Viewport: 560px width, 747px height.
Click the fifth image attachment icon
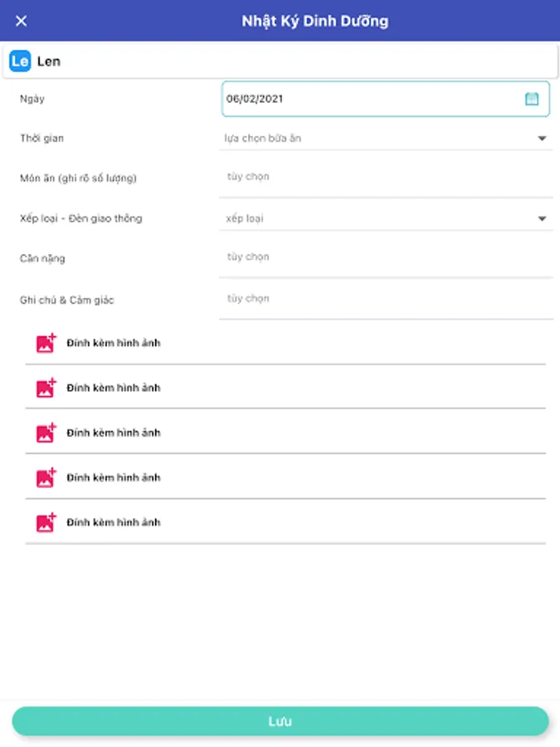pyautogui.click(x=46, y=522)
